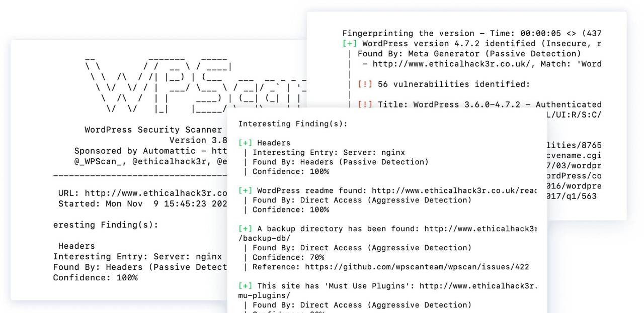Click 'Found By: Headers (Passive Detect' in the left panel
Viewport: 644px width, 313px height.
[140, 267]
